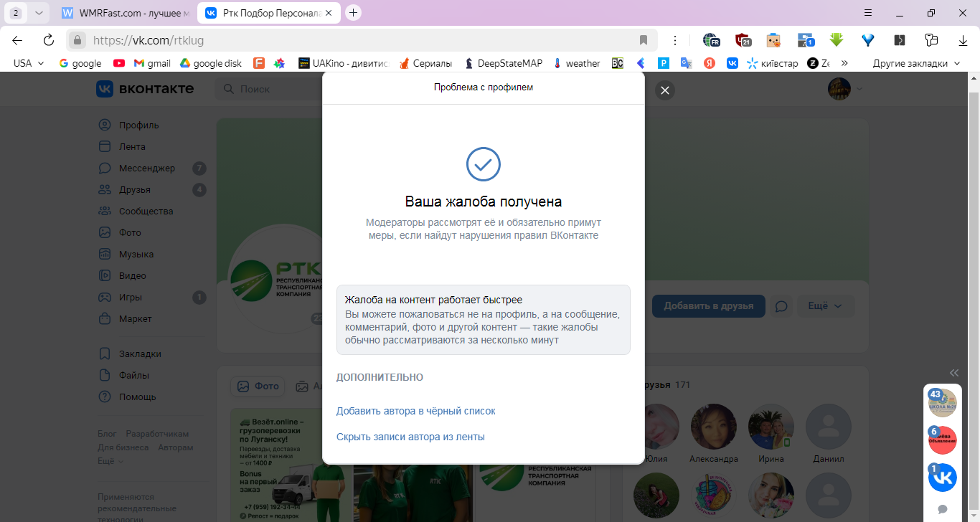Click the Поиск search field
Viewport: 980px width, 522px height.
click(267, 89)
